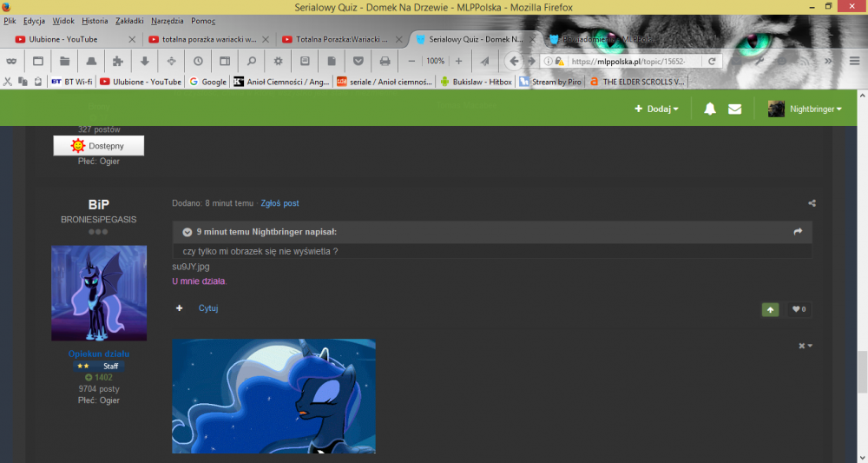868x463 pixels.
Task: Click the print icon in Firefox toolbar
Action: [385, 61]
